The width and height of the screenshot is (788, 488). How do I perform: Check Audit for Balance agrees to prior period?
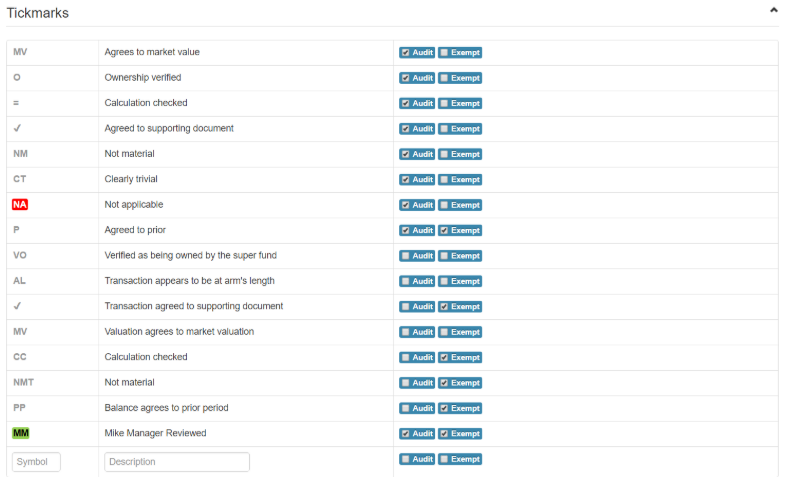click(405, 409)
